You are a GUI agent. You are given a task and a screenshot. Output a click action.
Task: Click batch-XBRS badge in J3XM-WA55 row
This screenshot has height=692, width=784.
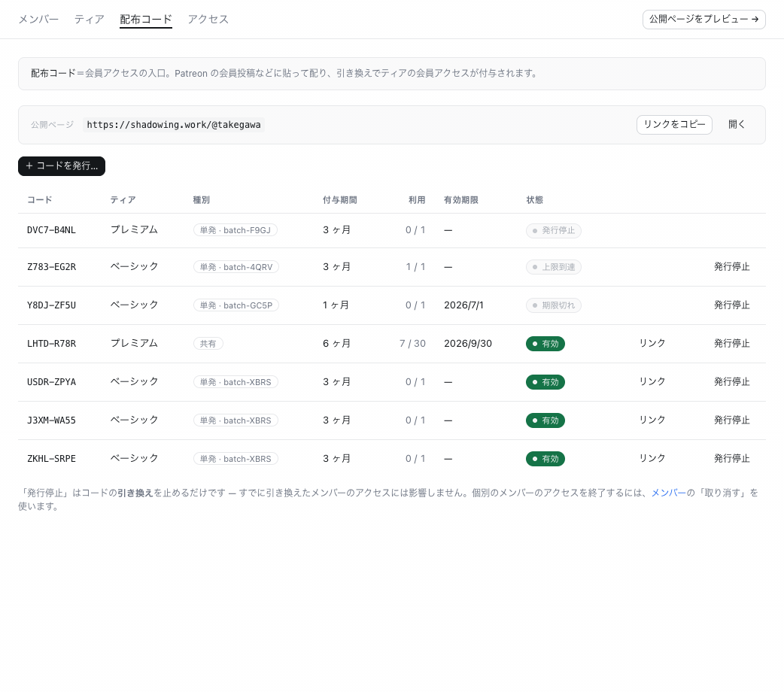tap(236, 420)
